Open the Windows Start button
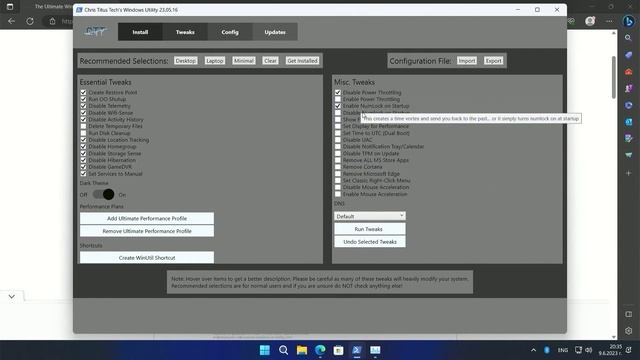The width and height of the screenshot is (640, 360). click(x=264, y=350)
